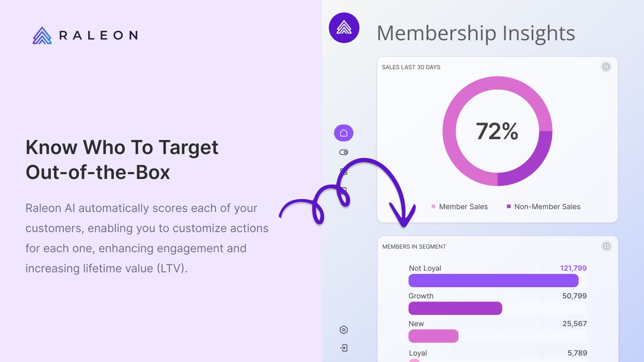Click the 72% value in the donut chart

click(x=497, y=131)
